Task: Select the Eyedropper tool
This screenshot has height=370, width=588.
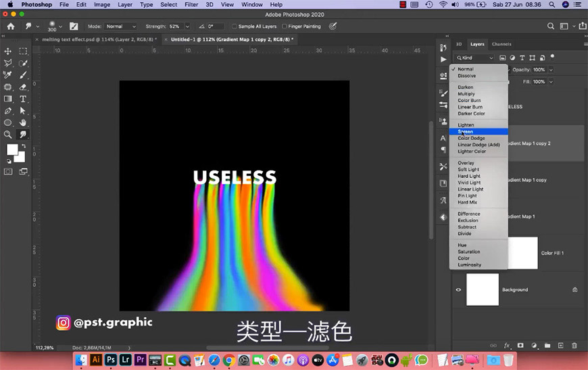Action: (7, 75)
